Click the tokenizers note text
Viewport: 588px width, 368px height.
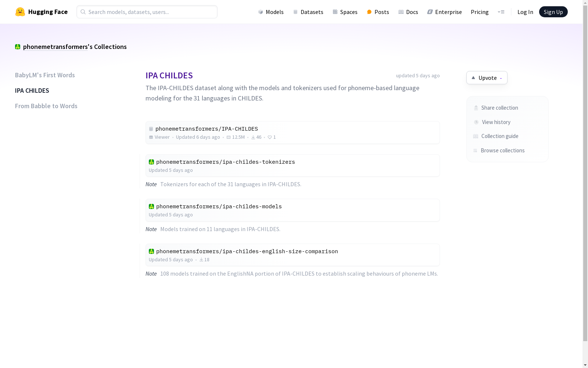click(231, 184)
